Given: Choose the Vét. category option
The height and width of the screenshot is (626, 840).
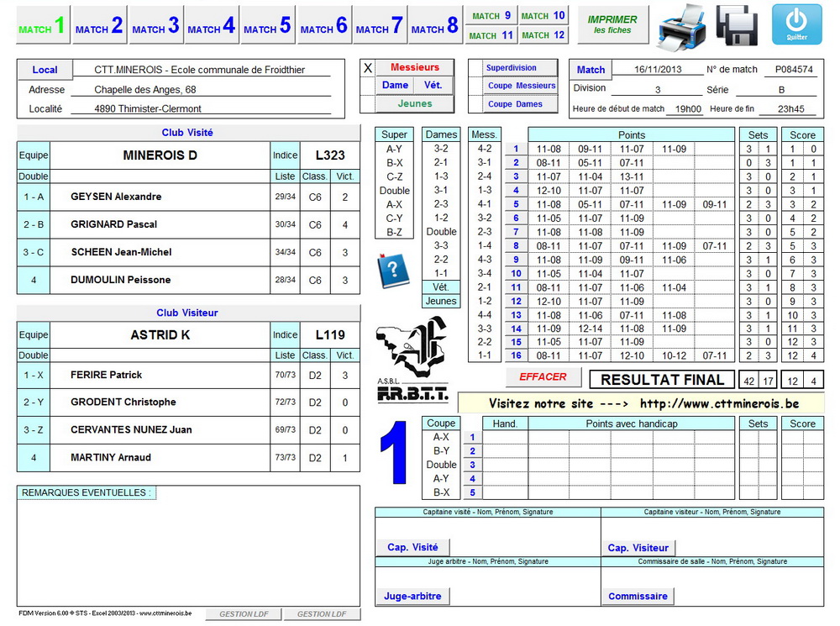Looking at the screenshot, I should pos(433,85).
